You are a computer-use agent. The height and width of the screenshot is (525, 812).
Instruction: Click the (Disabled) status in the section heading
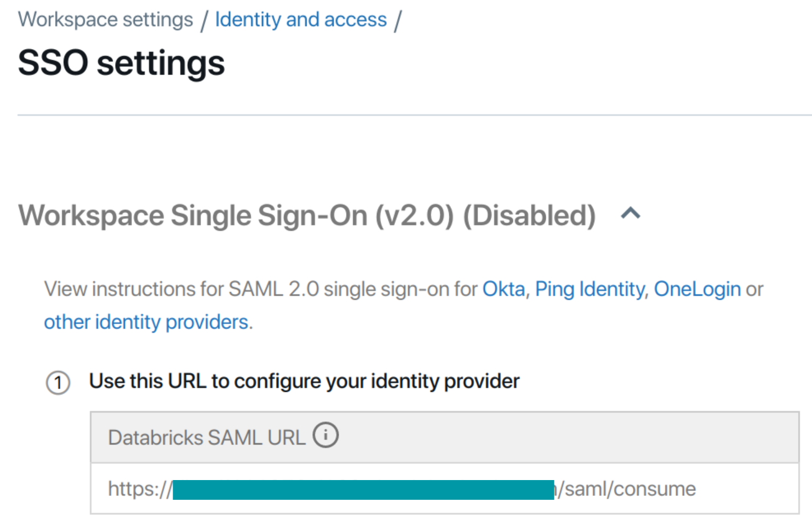point(529,215)
